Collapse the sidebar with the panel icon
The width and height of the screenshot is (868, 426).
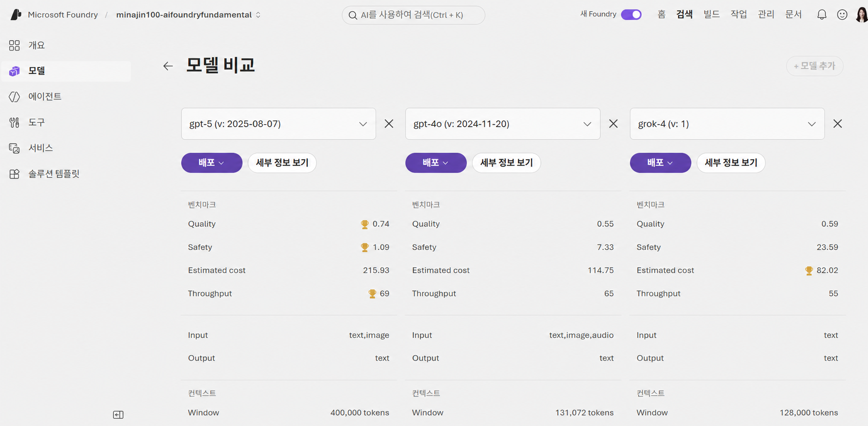point(118,414)
